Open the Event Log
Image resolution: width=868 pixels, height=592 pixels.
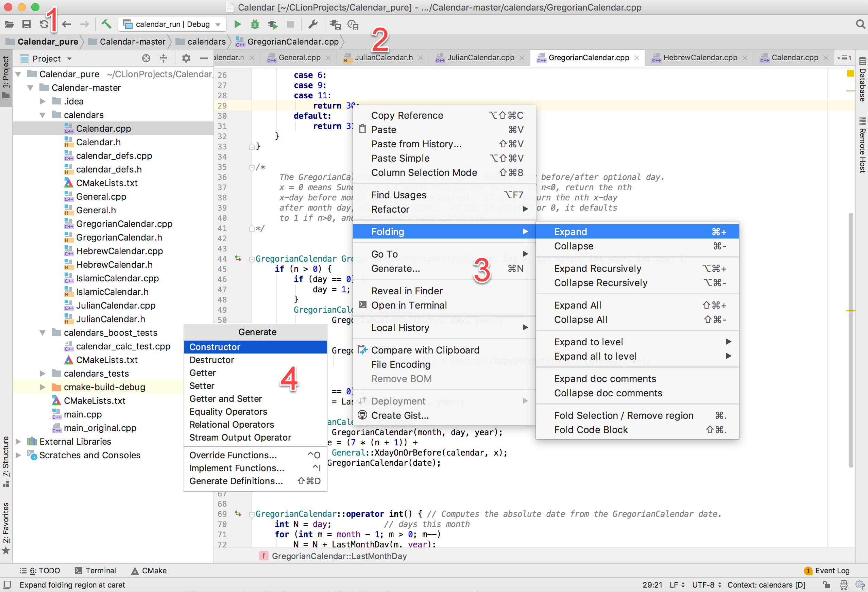(x=827, y=571)
